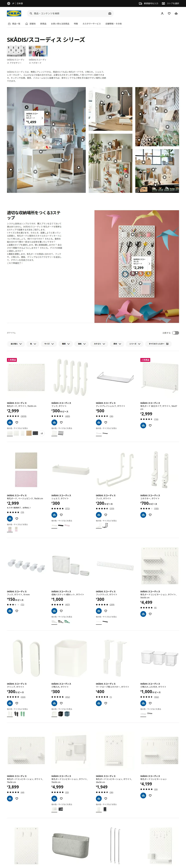Open the favorites heart icon in header

tap(169, 13)
